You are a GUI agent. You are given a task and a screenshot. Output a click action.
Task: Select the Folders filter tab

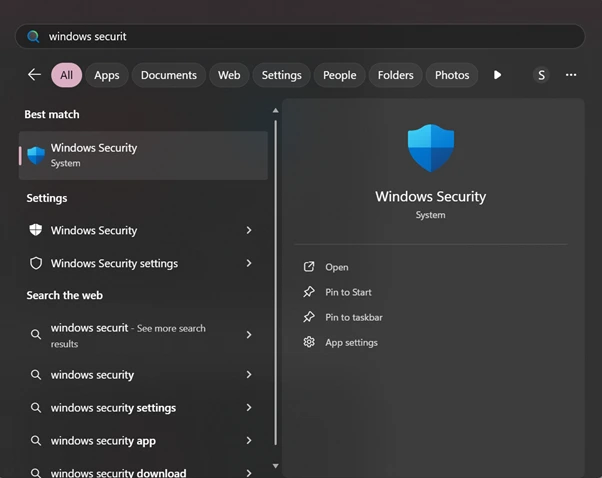coord(395,75)
